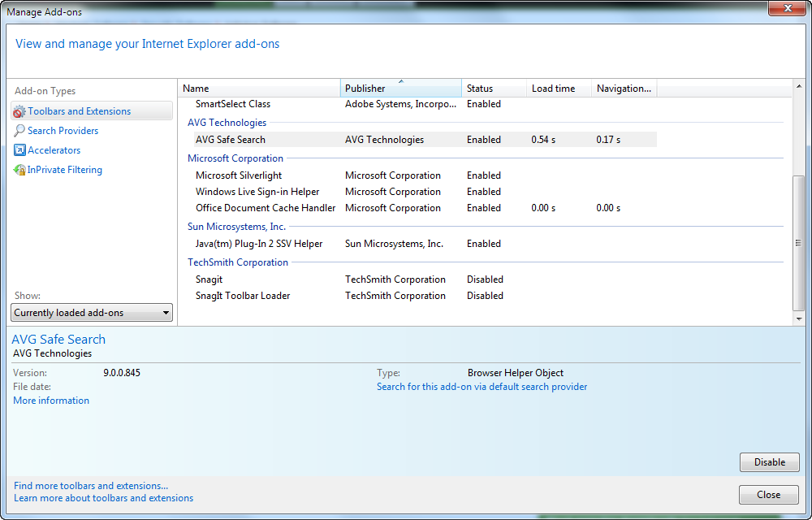Select Toolbars and Extensions add-on type
812x520 pixels.
(x=92, y=110)
